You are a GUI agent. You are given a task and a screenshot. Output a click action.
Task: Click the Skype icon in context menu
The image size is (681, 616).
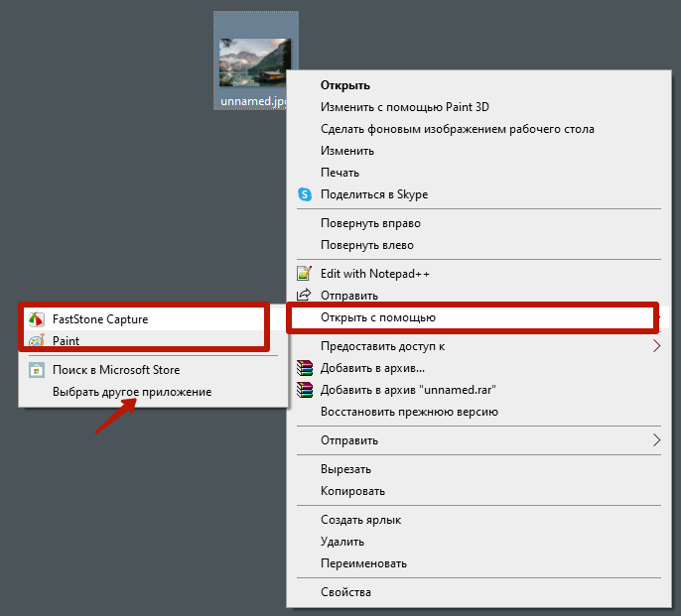point(305,194)
